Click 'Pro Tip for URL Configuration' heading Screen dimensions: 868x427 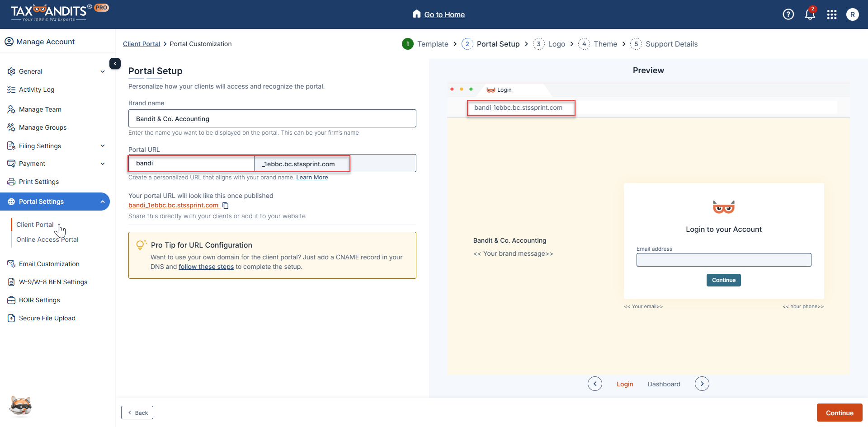[x=202, y=245]
